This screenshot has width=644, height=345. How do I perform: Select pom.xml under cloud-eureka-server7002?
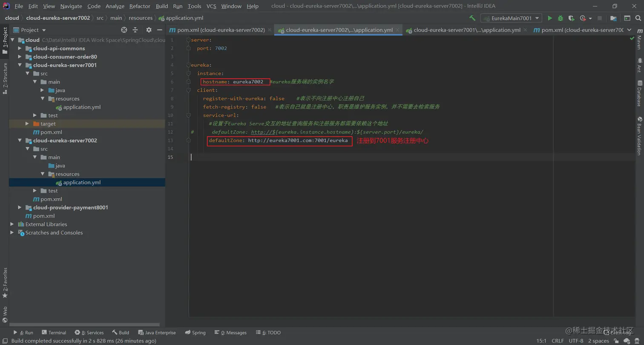click(x=51, y=199)
